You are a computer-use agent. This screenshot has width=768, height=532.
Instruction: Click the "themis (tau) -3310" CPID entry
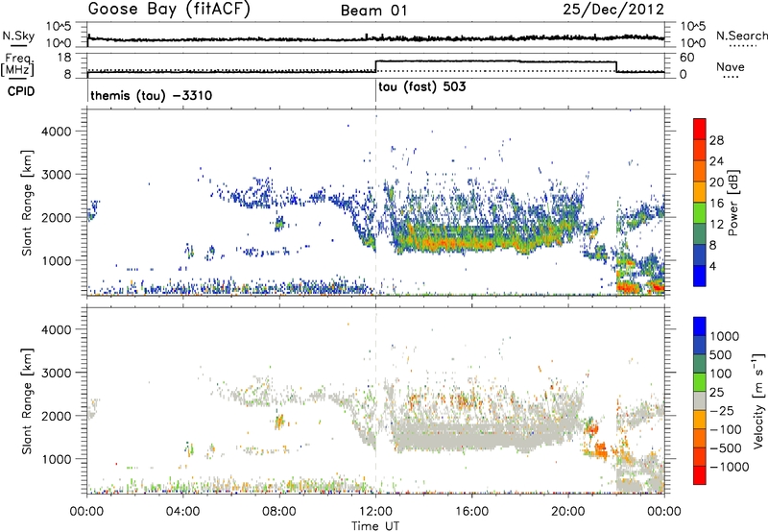(x=152, y=95)
